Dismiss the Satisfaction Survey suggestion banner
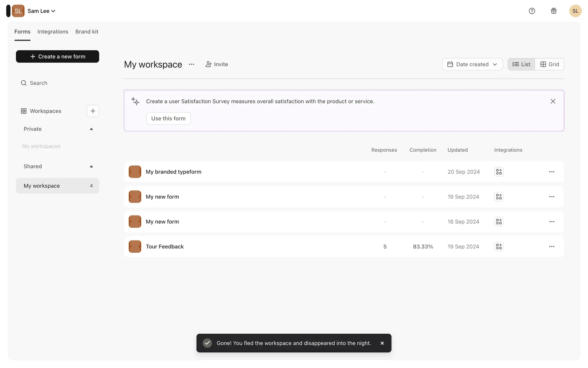The width and height of the screenshot is (588, 368). pyautogui.click(x=553, y=101)
